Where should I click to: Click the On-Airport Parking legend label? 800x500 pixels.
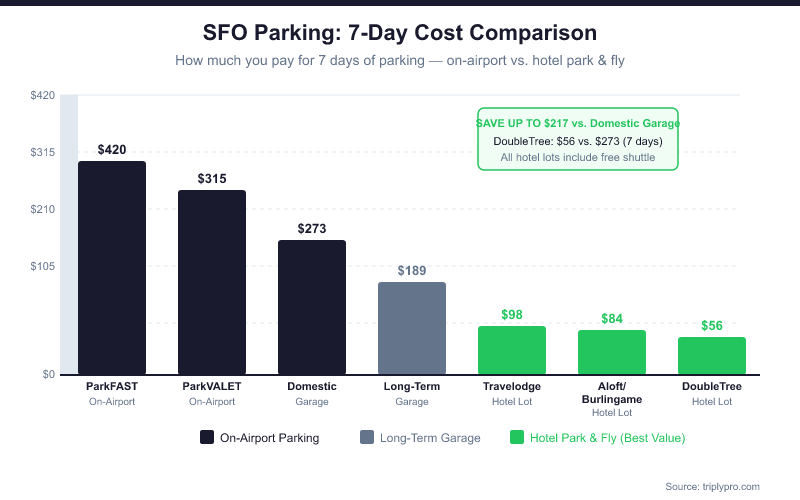[x=269, y=438]
